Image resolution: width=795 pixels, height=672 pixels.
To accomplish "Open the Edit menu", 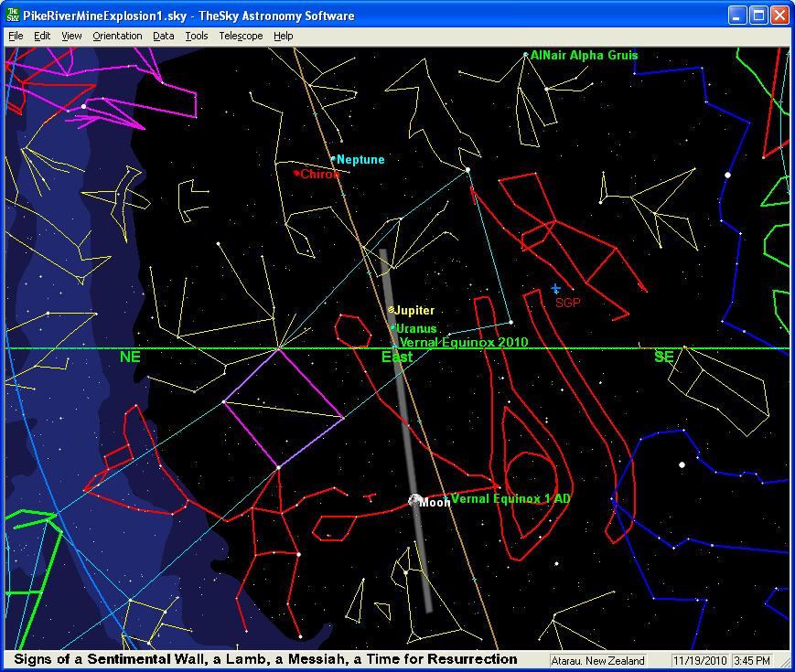I will pos(42,36).
